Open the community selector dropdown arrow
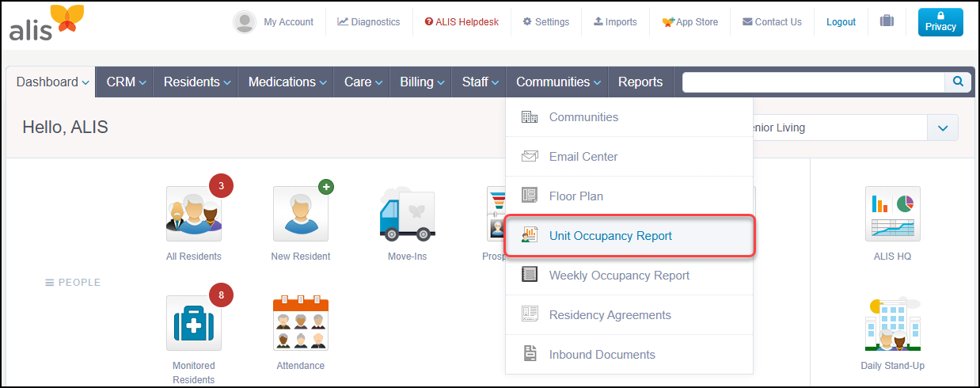This screenshot has width=980, height=388. click(x=942, y=127)
